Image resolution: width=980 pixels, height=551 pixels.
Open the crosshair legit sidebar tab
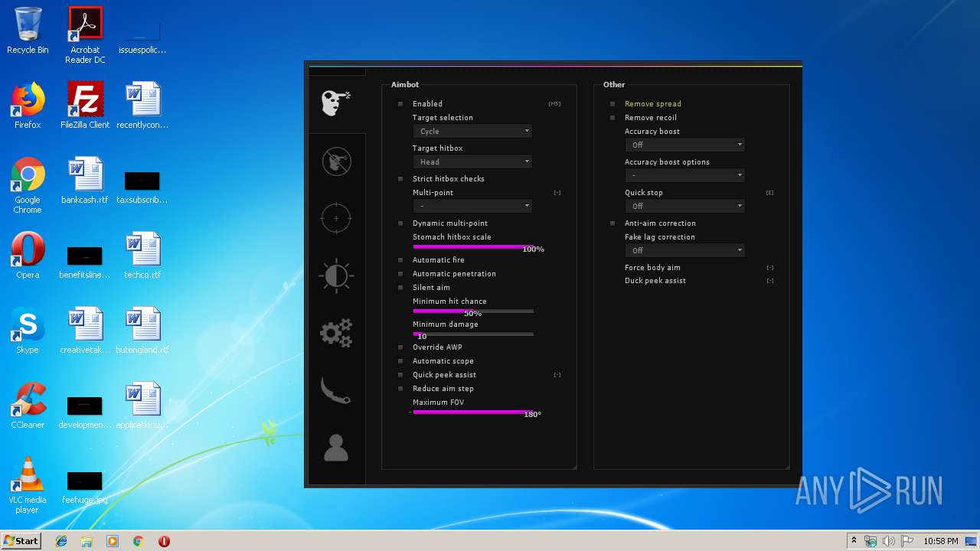click(x=336, y=218)
